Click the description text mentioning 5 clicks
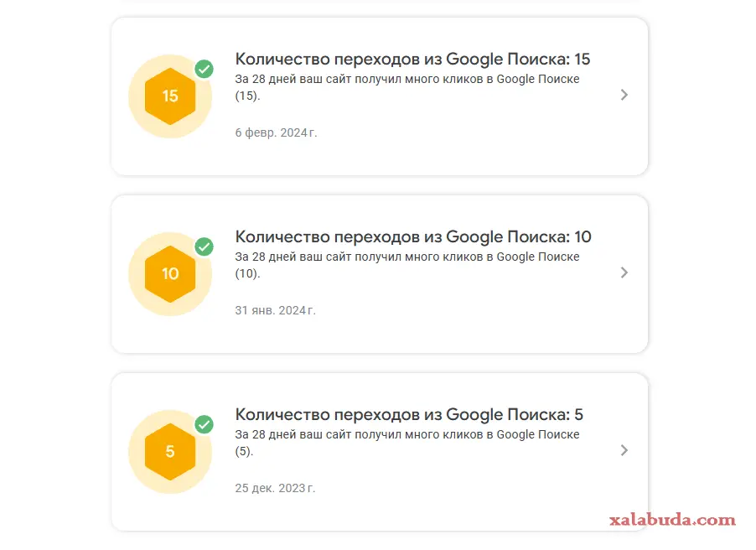This screenshot has height=550, width=756. click(406, 442)
